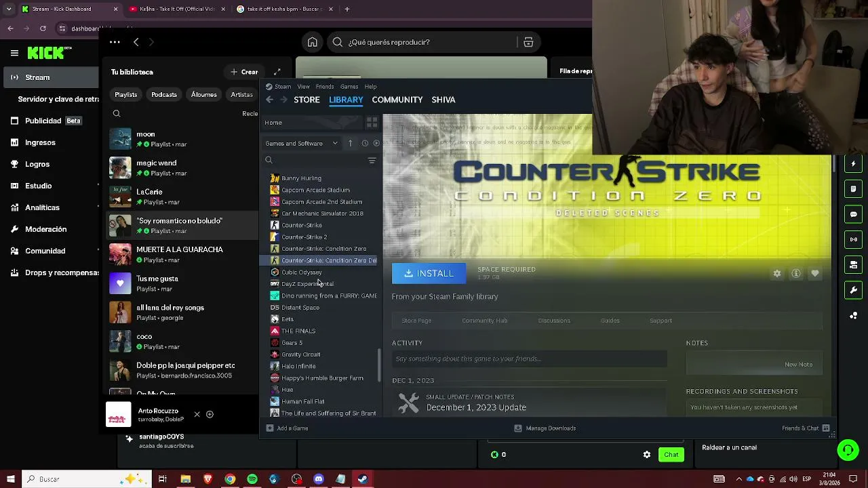
Task: Open Spotify from the Windows taskbar
Action: [x=252, y=479]
